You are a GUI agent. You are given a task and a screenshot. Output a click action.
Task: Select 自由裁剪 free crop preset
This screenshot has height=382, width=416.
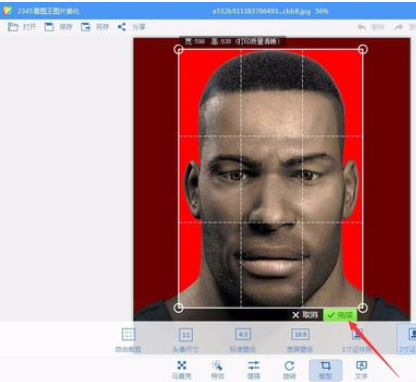tap(128, 340)
